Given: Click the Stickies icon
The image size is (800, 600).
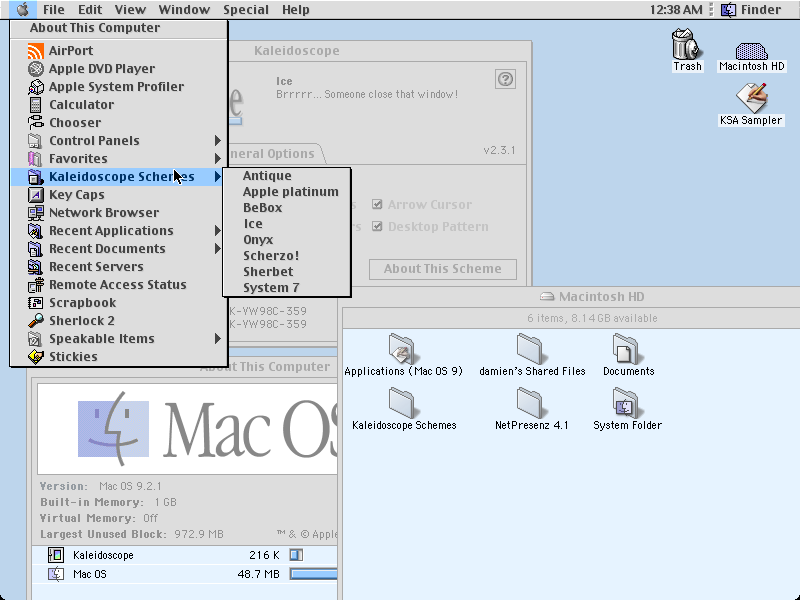Looking at the screenshot, I should [35, 357].
